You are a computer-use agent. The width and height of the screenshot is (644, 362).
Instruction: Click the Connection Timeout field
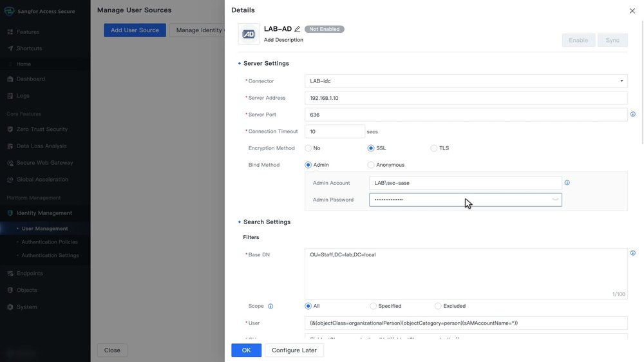click(x=335, y=131)
